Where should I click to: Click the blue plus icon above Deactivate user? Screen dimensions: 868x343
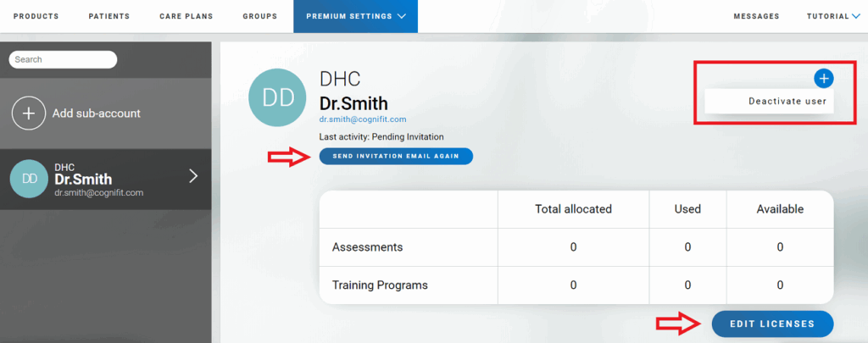coord(823,78)
